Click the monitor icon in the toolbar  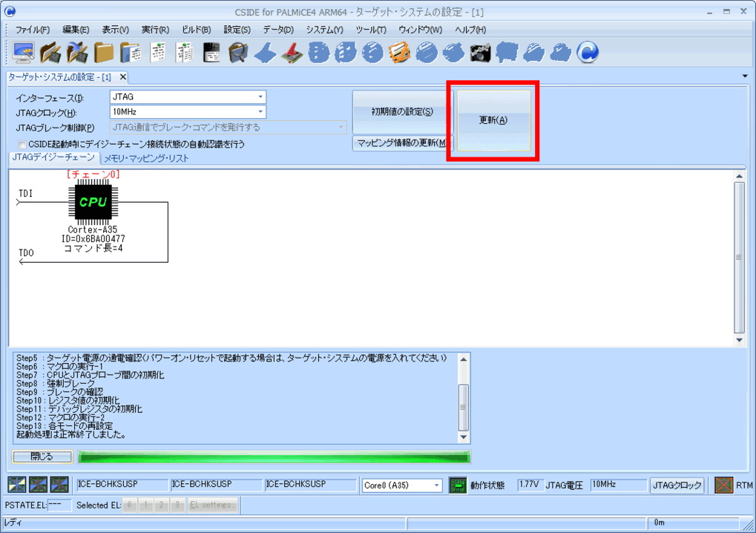click(24, 52)
